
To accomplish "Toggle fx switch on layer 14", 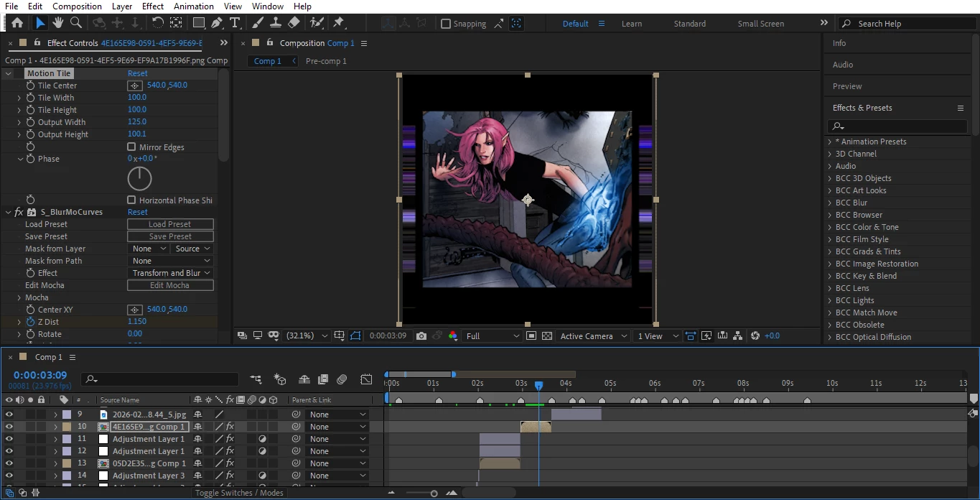I will point(230,476).
